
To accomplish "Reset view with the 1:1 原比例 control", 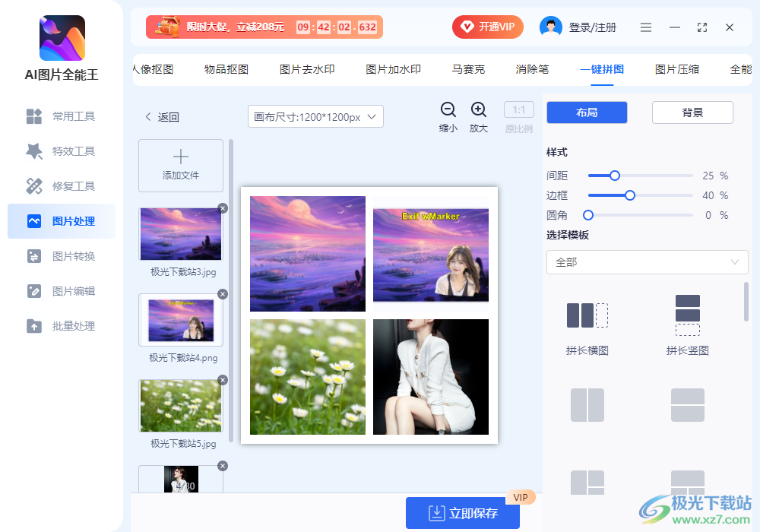I will coord(518,109).
